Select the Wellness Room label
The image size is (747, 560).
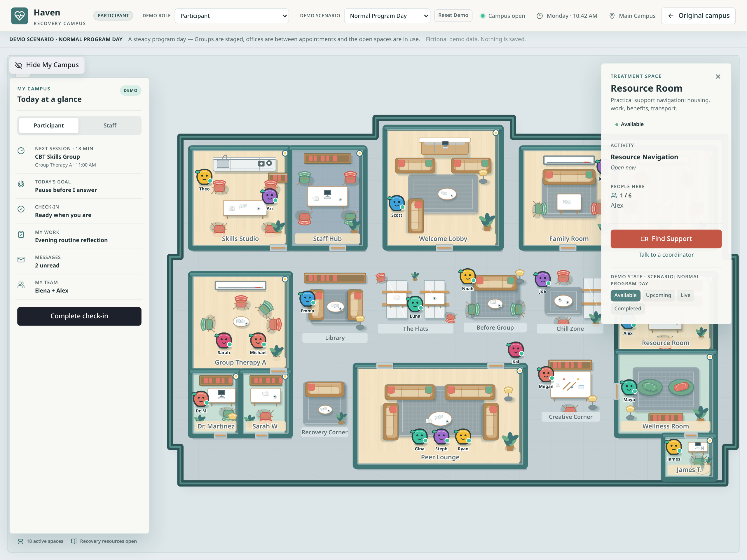click(665, 426)
